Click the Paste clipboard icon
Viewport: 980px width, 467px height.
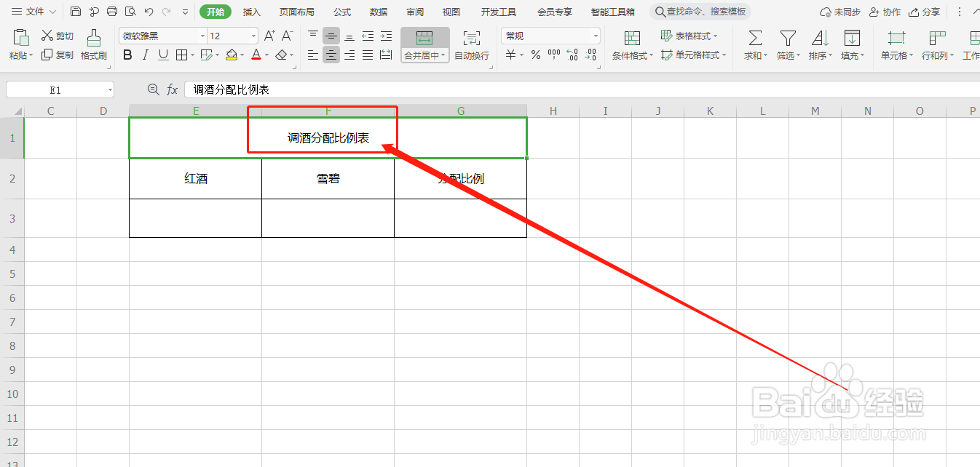point(21,37)
